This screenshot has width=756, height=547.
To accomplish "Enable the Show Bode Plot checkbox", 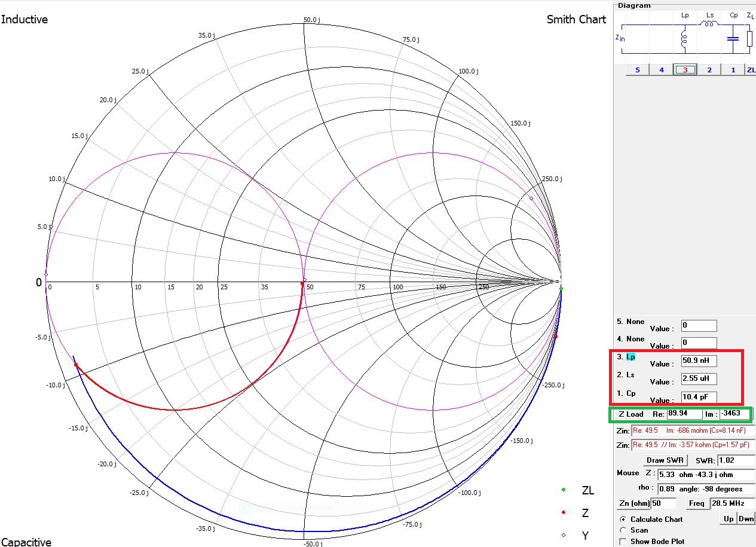I will tap(623, 542).
